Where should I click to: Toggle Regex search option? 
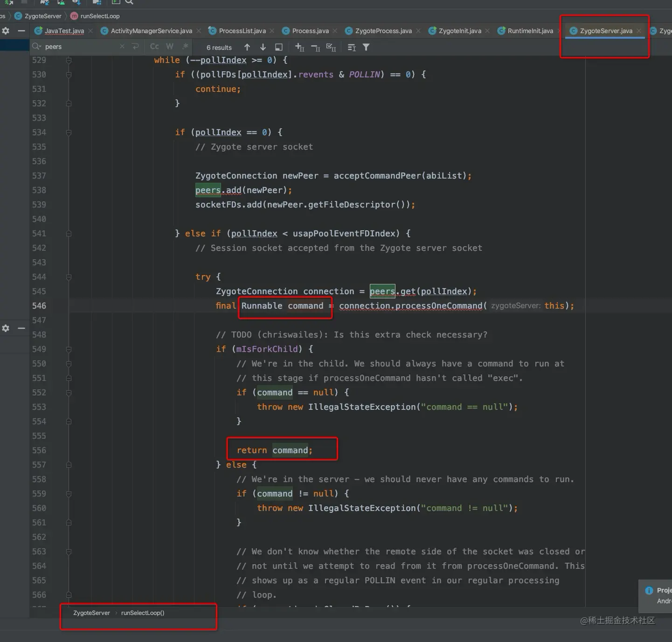click(185, 46)
